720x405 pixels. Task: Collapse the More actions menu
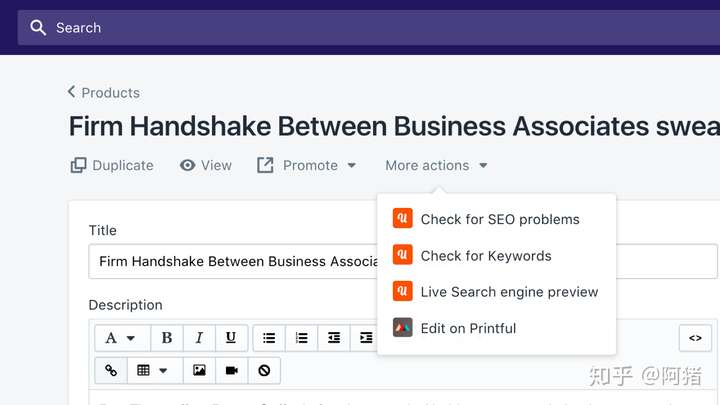tap(436, 165)
